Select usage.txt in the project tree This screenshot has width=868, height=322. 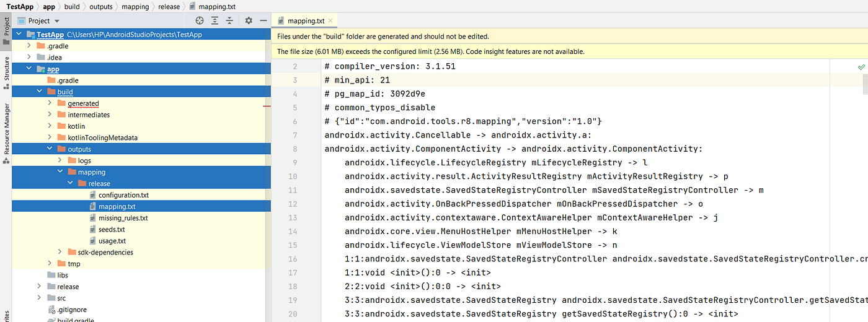112,241
